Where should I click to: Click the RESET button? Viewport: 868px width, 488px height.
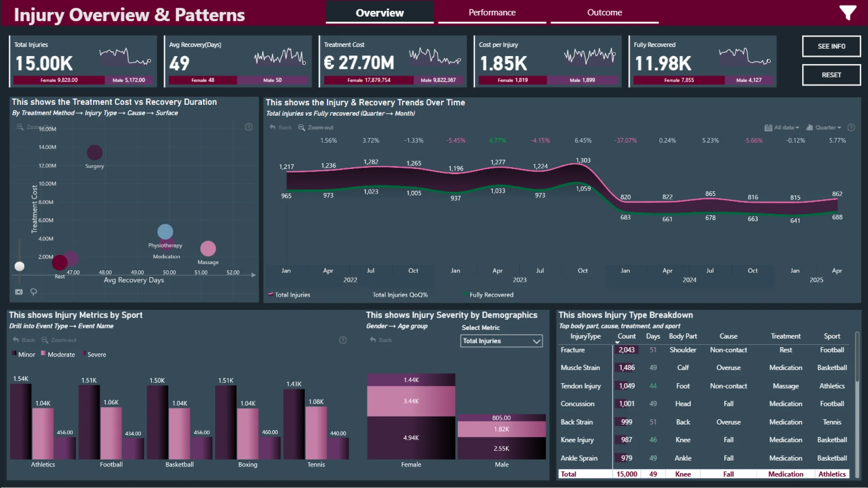pyautogui.click(x=831, y=75)
